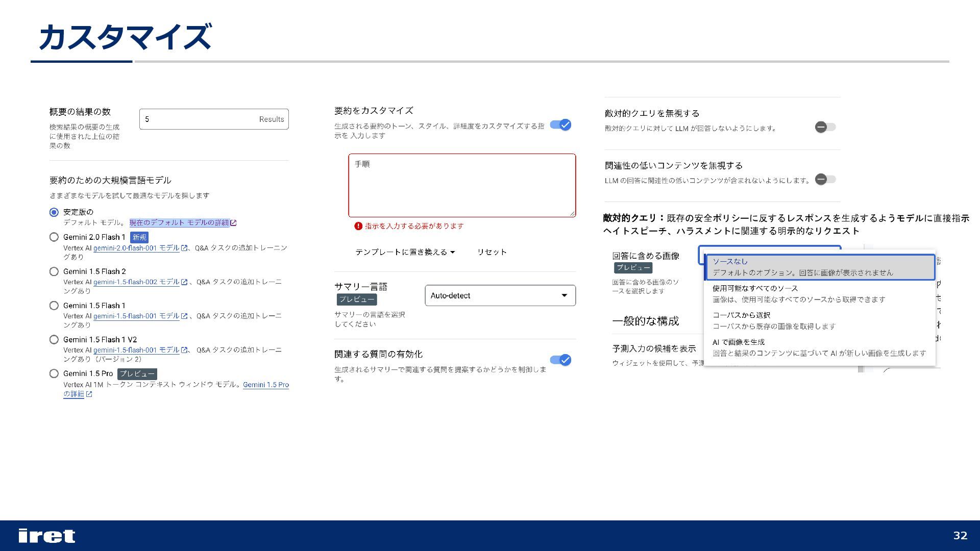Choose Gemini 1.5 Flash 2 radio option
The image size is (980, 551).
click(x=54, y=271)
